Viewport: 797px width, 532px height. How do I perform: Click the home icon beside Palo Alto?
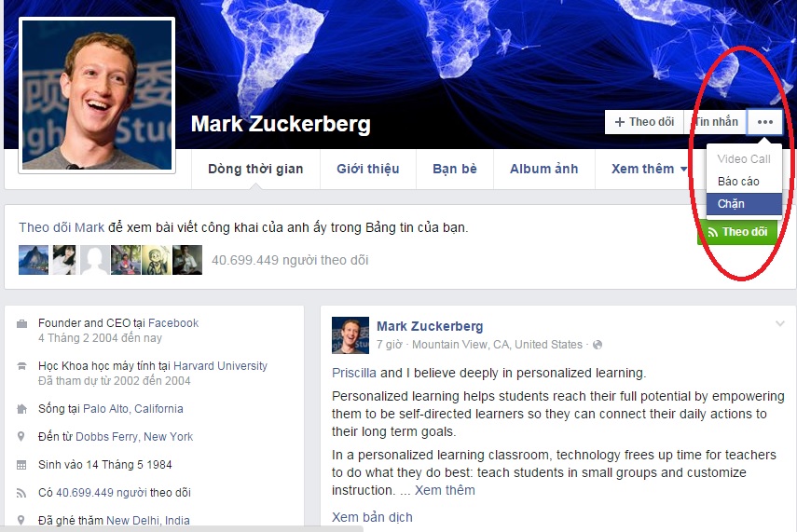(21, 408)
